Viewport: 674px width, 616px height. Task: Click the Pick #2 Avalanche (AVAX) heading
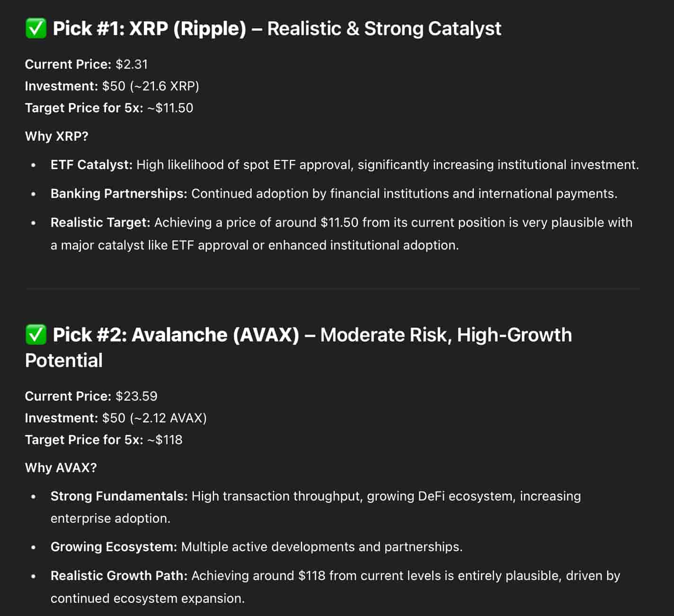[299, 348]
